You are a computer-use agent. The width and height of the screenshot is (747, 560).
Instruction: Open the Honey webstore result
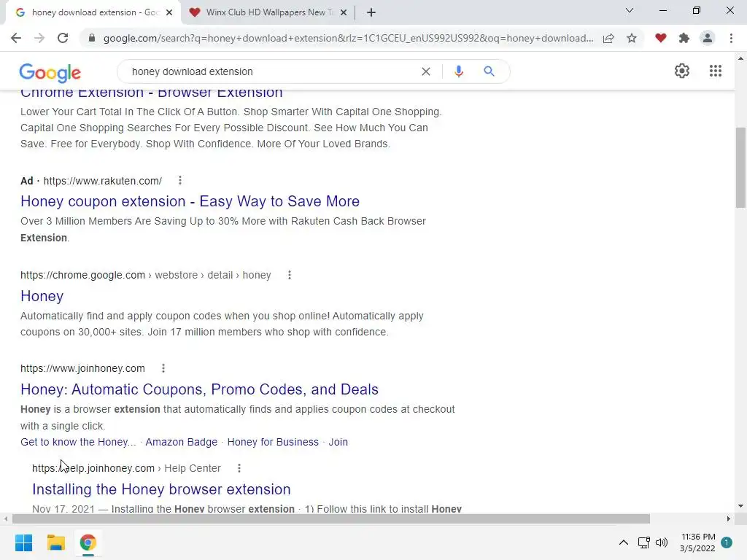coord(42,296)
